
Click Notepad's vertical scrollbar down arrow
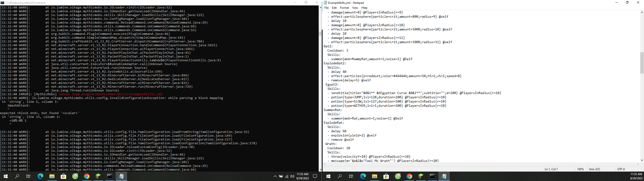tap(642, 160)
